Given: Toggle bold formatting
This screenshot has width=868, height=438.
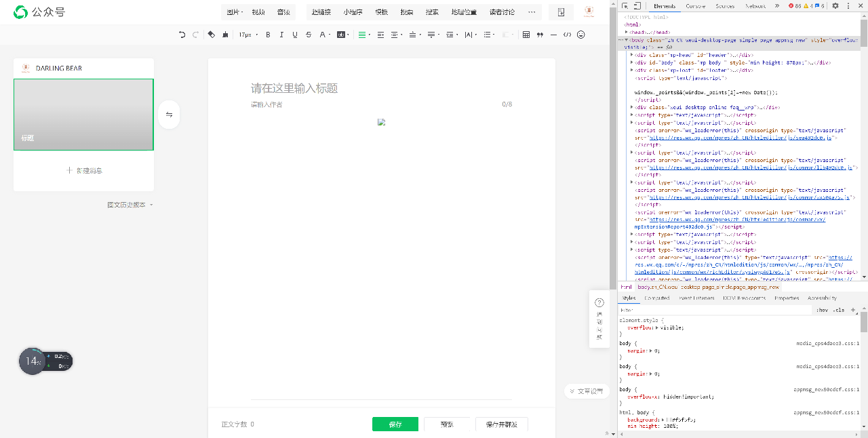Looking at the screenshot, I should point(268,35).
